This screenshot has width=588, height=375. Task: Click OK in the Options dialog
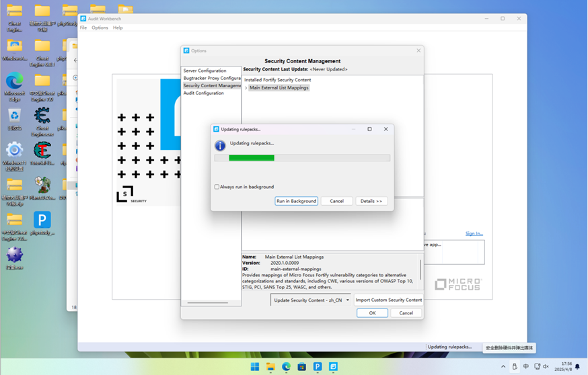pos(372,312)
